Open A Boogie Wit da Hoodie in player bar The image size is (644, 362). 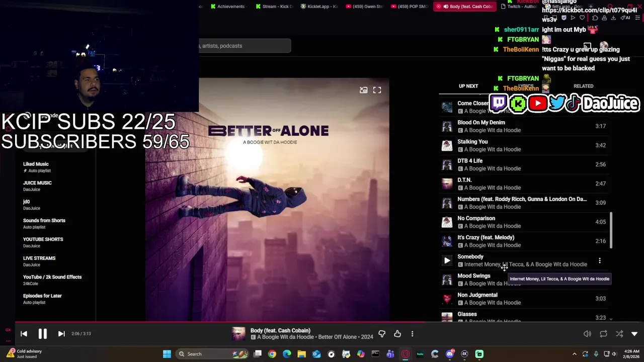(286, 337)
